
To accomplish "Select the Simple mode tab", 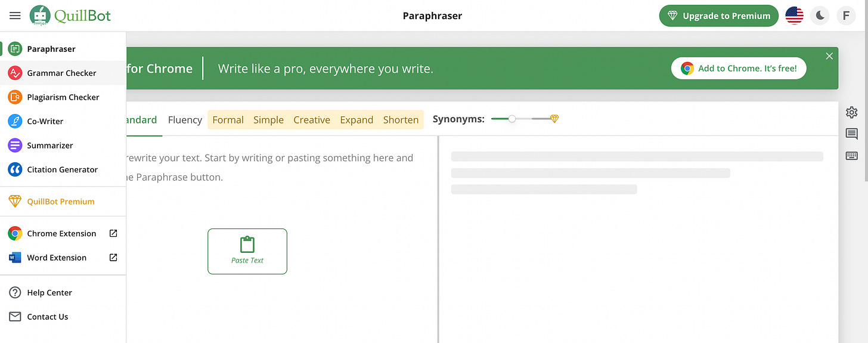I will 268,120.
